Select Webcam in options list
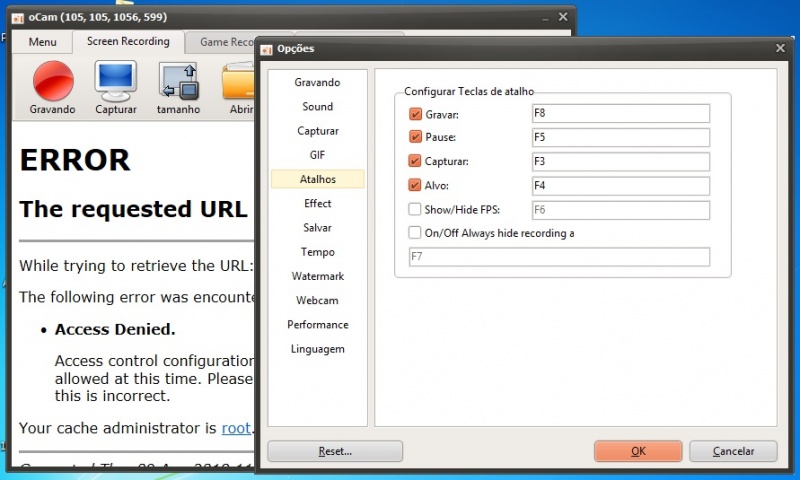Image resolution: width=800 pixels, height=480 pixels. click(317, 300)
